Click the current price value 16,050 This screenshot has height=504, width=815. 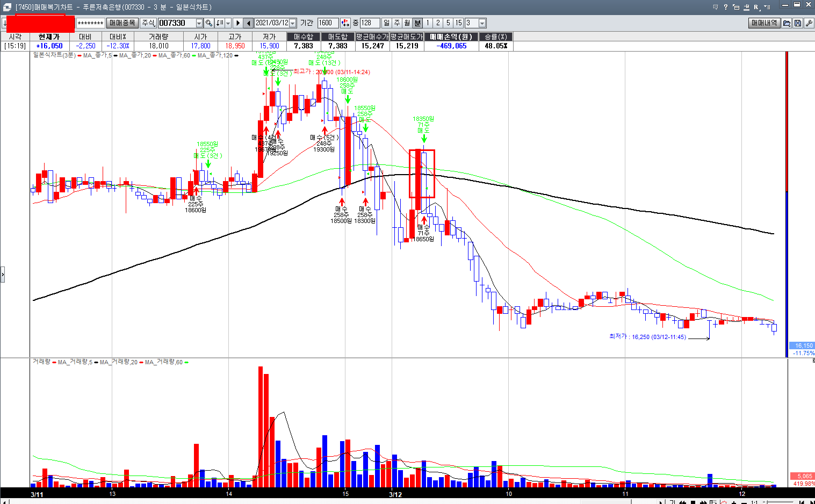point(49,46)
